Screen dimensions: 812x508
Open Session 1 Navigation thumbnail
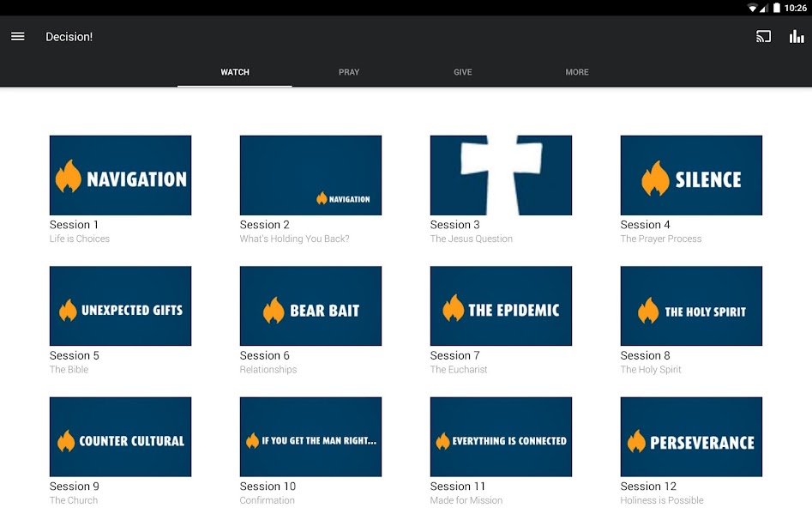click(x=120, y=175)
